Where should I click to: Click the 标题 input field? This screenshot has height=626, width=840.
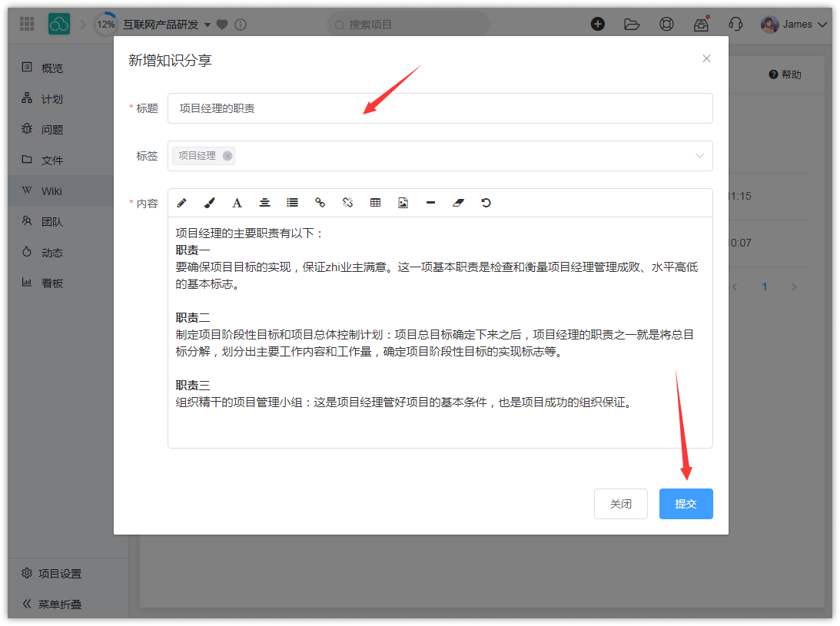point(440,108)
